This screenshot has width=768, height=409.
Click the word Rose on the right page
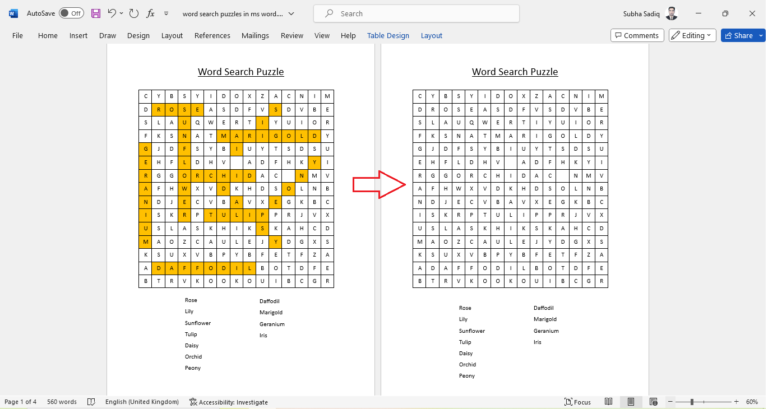click(465, 308)
